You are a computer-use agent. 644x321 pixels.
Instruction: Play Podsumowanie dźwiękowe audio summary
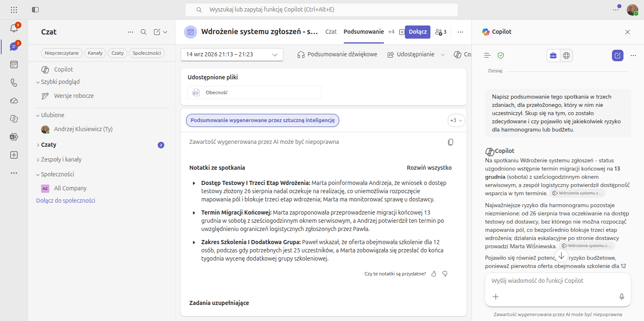pos(337,54)
